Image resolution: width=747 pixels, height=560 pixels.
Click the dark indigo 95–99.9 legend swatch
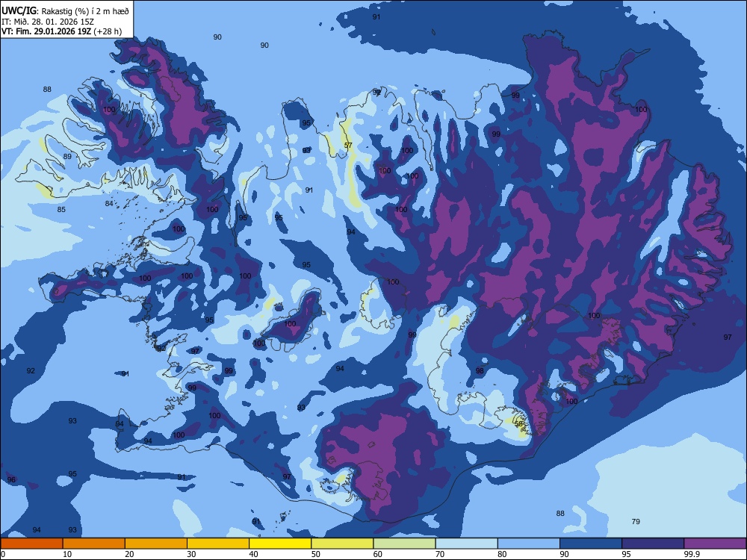coord(653,544)
